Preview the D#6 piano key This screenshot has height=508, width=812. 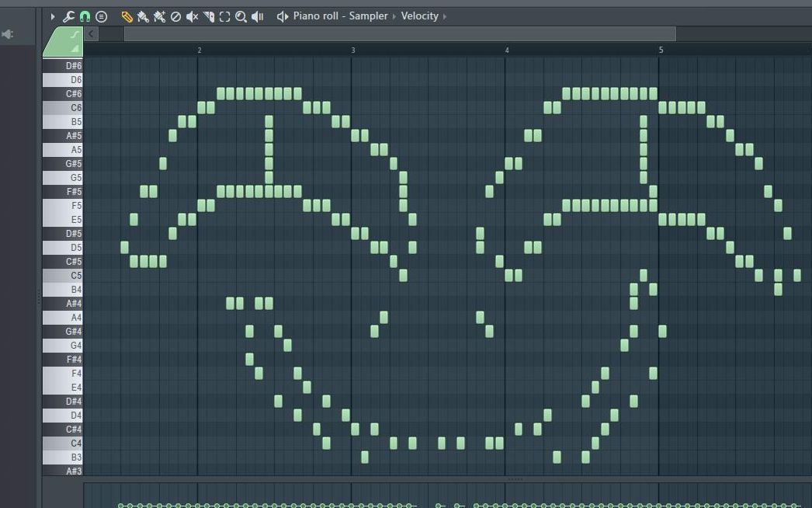(63, 66)
